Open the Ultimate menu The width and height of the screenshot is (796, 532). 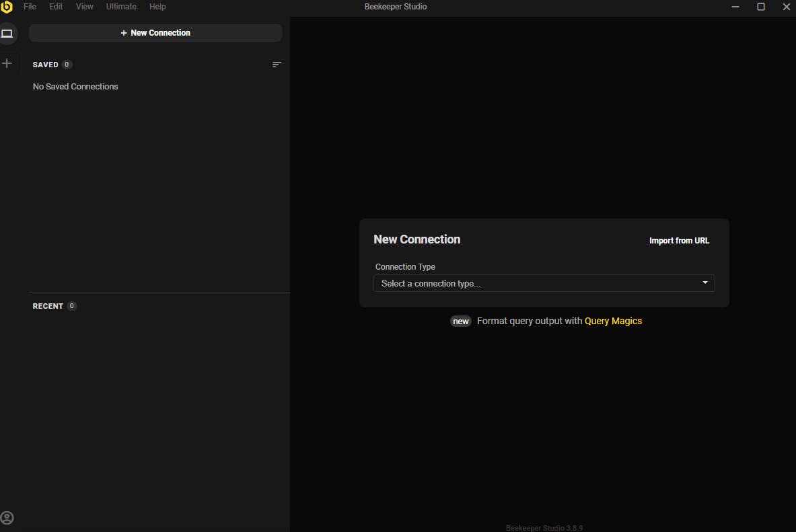(121, 7)
